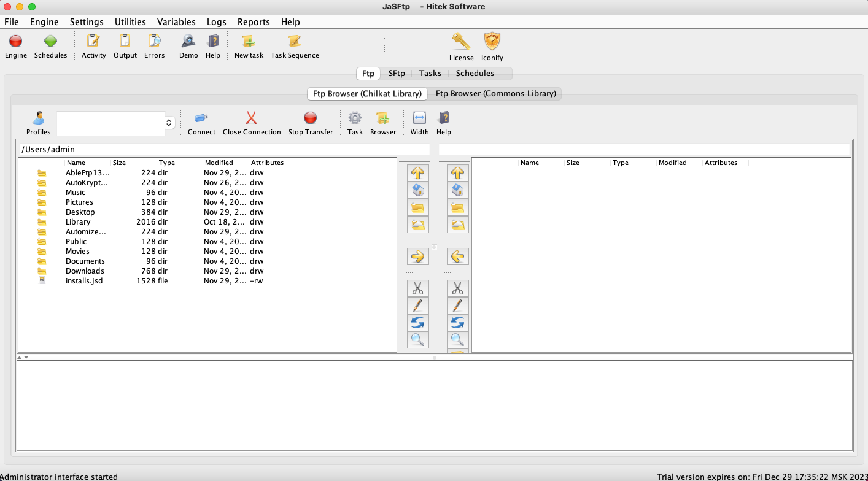
Task: Open the Utilities menu
Action: pos(130,22)
